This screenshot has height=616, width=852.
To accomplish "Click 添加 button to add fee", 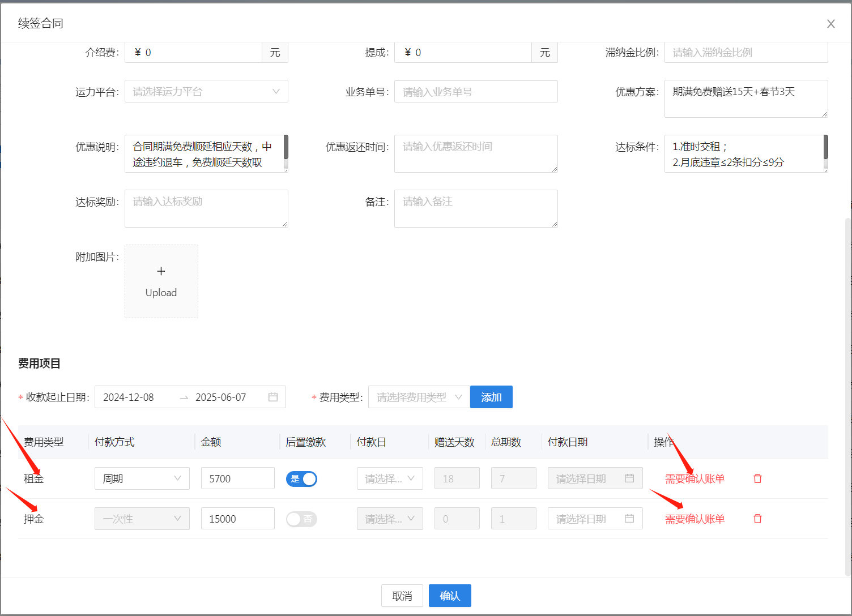I will click(x=491, y=397).
